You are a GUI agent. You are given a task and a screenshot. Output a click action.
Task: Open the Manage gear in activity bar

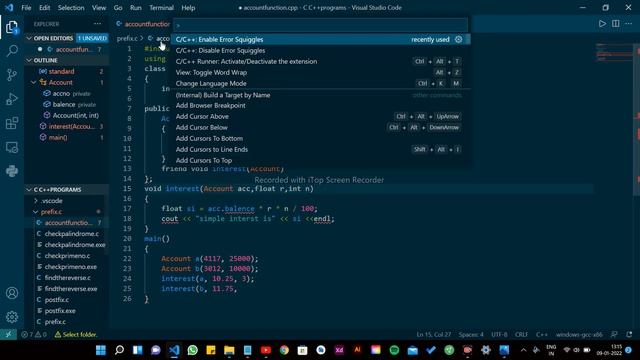(12, 317)
